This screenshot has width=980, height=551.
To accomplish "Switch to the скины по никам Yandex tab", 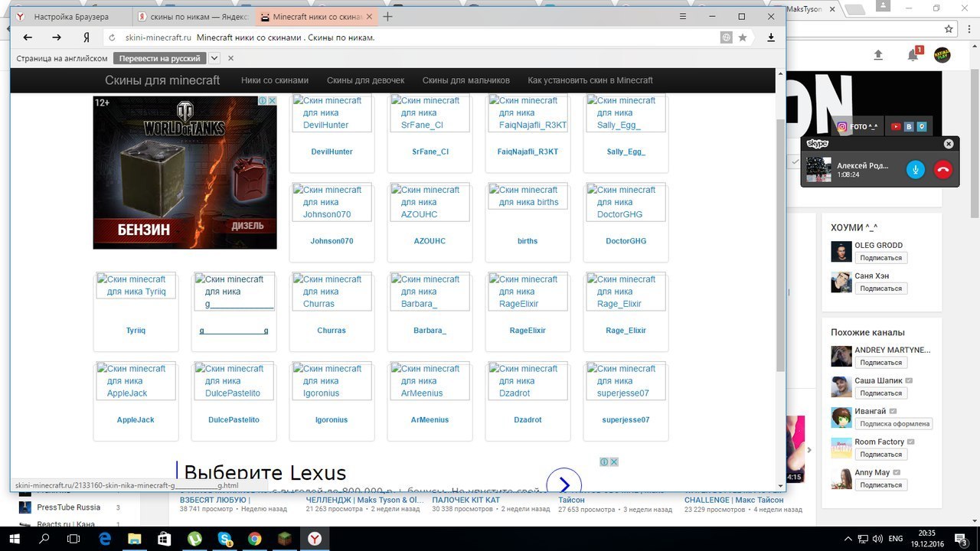I will tap(193, 16).
